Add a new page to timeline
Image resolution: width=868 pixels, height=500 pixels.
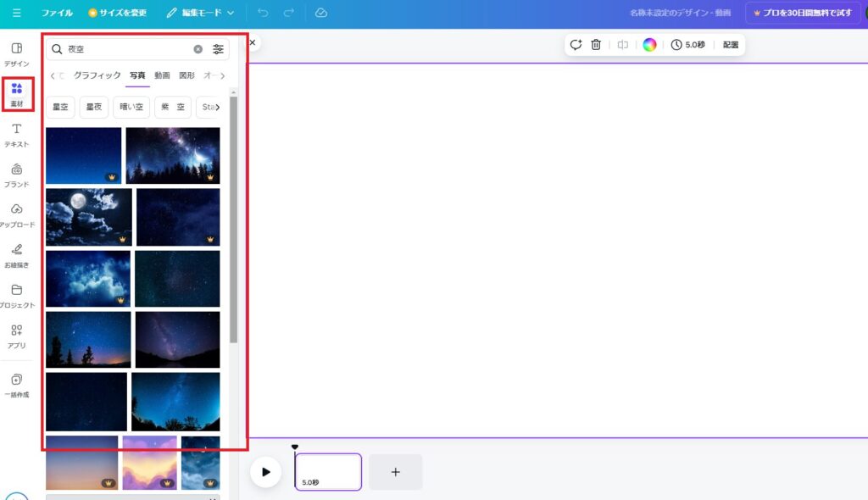click(x=395, y=472)
